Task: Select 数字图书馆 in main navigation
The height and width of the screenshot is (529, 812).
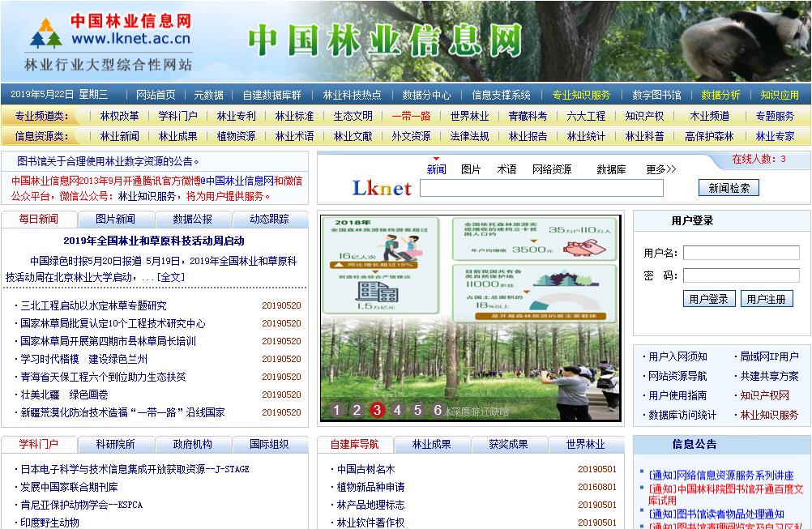Action: 656,95
